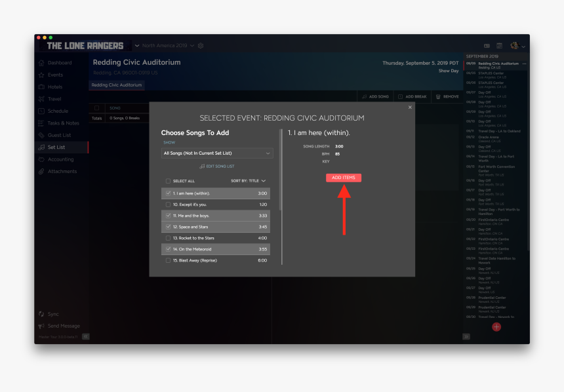
Task: Open the All Songs show filter dropdown
Action: [x=217, y=153]
